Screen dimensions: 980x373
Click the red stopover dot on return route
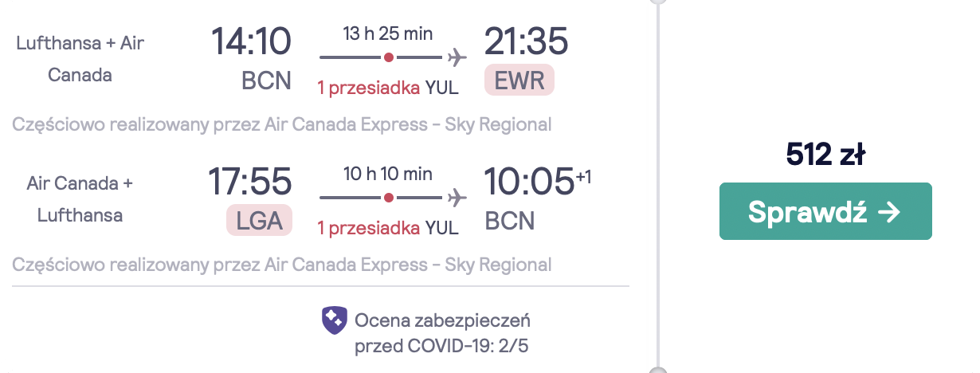tap(388, 196)
